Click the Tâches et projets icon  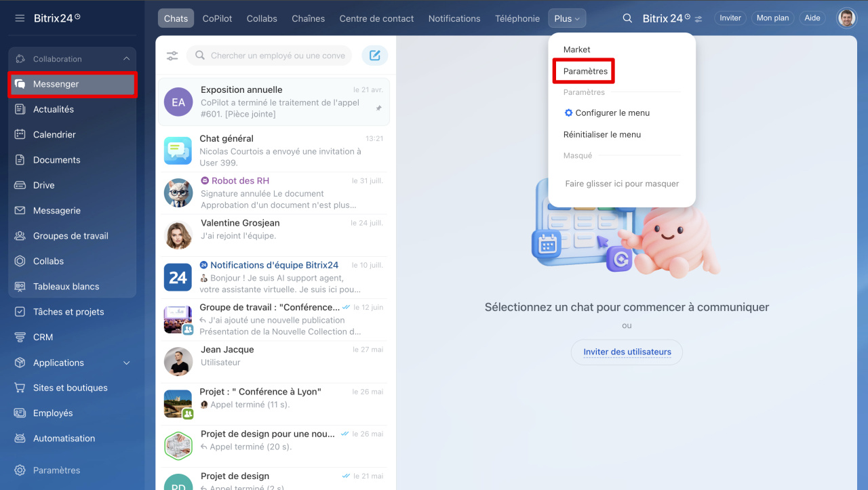click(x=20, y=312)
